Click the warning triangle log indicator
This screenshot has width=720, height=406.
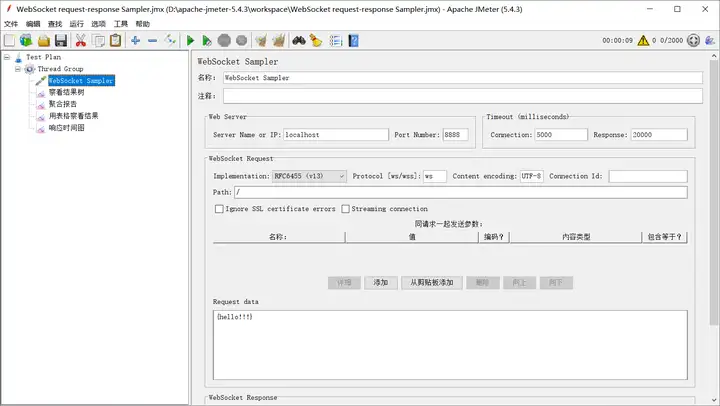643,41
